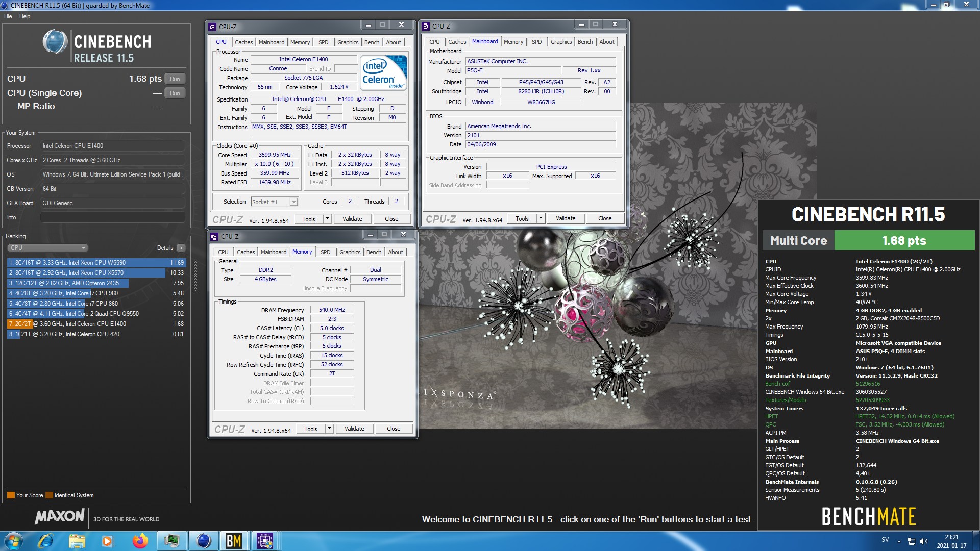
Task: Click Validate in the CPU tab window
Action: (352, 219)
